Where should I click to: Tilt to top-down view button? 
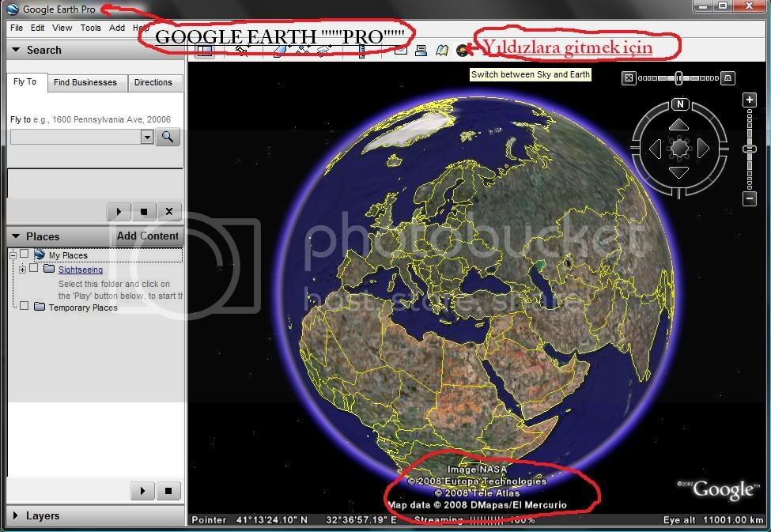(629, 78)
